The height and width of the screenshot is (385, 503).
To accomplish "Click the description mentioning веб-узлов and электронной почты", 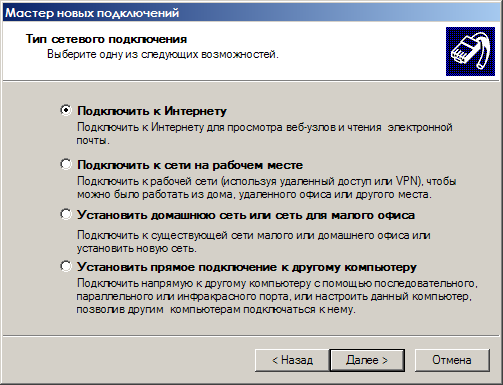I will [264, 134].
